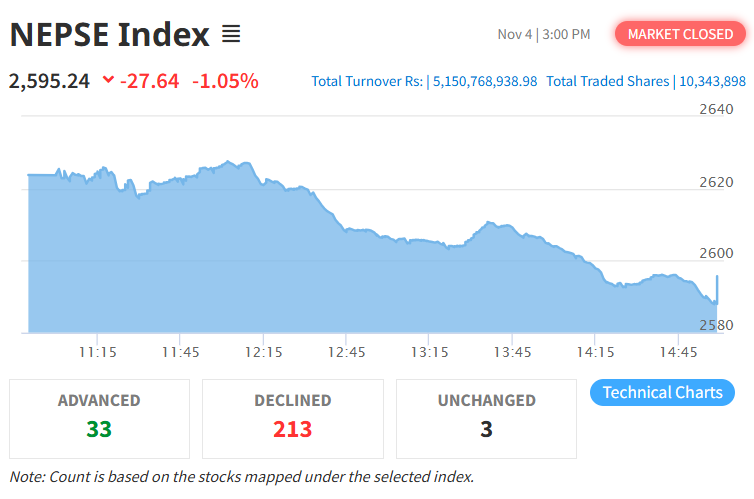Click the NEPSE Index title
This screenshot has width=754, height=499.
[x=110, y=35]
